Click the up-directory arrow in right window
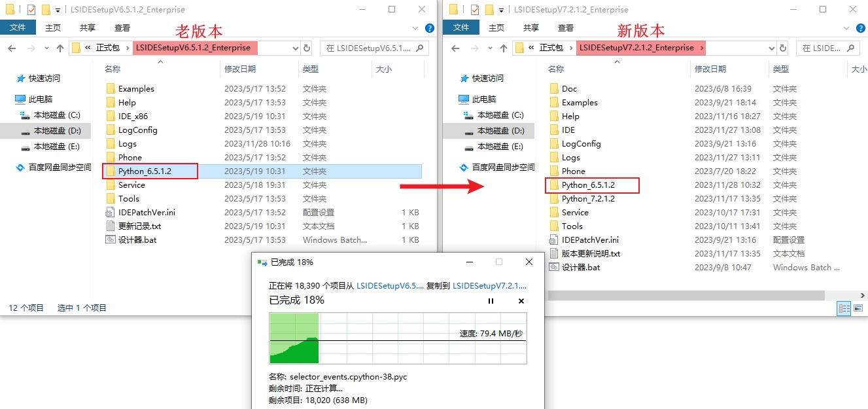The width and height of the screenshot is (868, 409). (504, 48)
